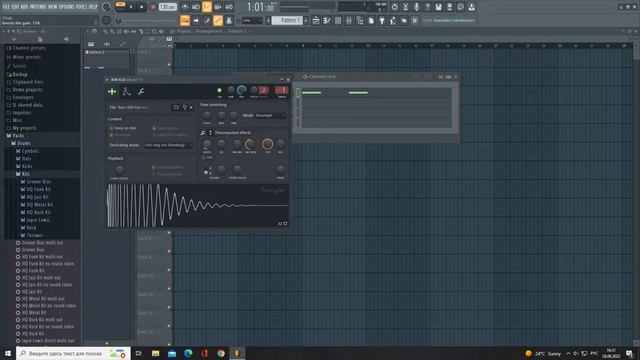Viewport: 640px width, 360px height.
Task: Adjust the master volume knob in top toolbar
Action: [107, 7]
